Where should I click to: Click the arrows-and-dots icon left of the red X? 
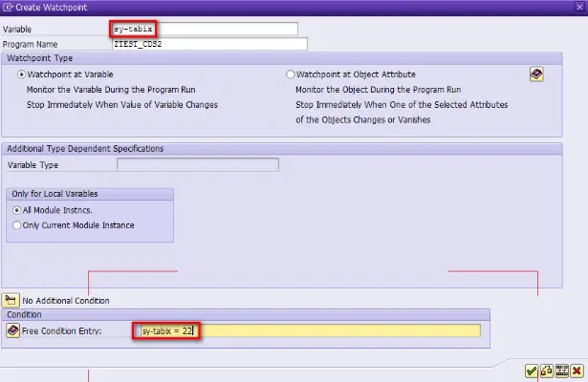[x=561, y=371]
